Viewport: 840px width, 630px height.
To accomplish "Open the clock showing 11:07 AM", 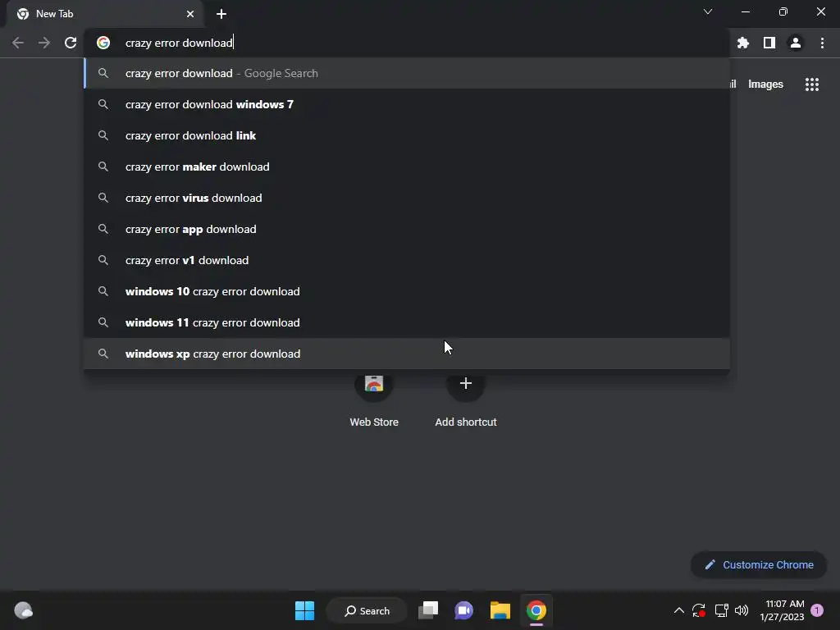I will (x=782, y=610).
